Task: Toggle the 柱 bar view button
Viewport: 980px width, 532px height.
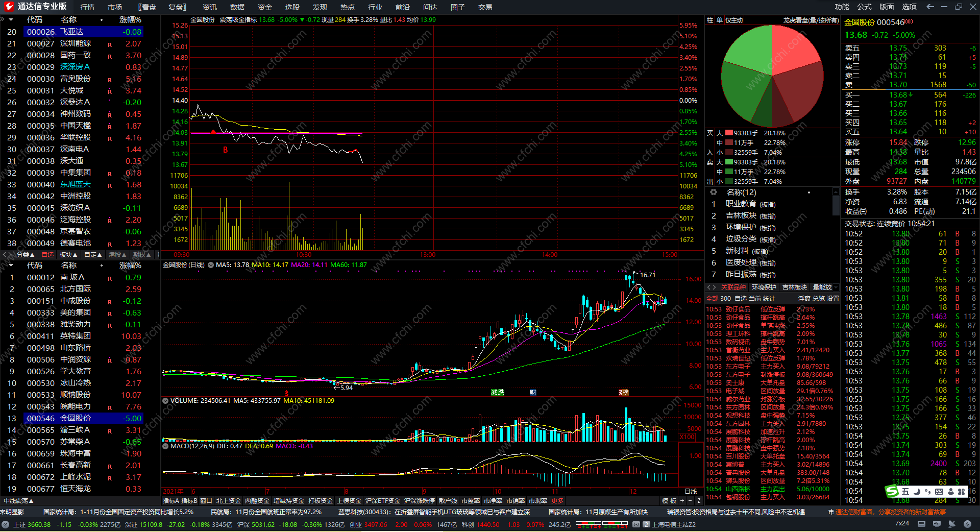Action: pos(710,20)
